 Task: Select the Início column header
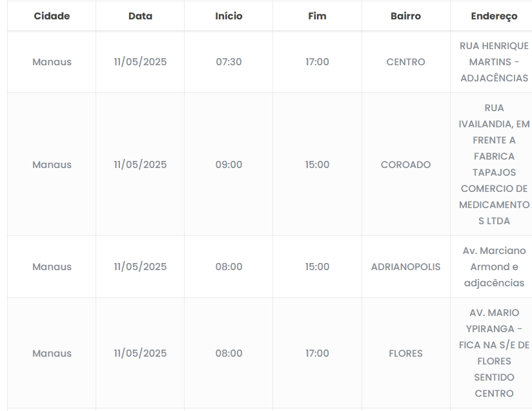click(x=229, y=16)
